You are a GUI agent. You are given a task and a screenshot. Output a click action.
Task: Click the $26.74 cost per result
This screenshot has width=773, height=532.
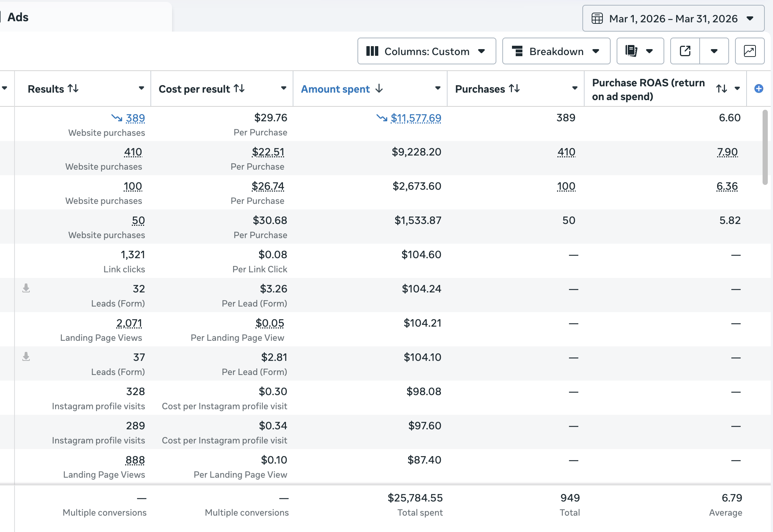click(x=268, y=186)
